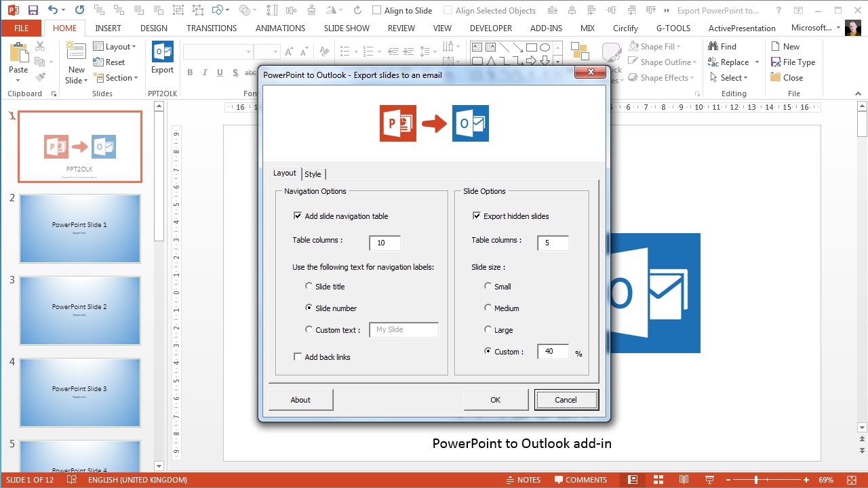868x488 pixels.
Task: Choose Slide title for navigation labels
Action: click(x=309, y=286)
